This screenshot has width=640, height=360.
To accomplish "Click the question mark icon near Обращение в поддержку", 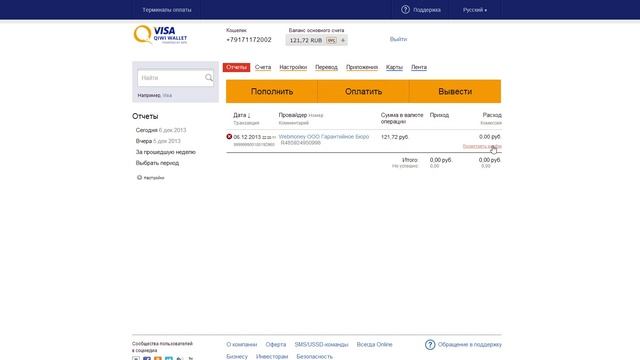I will coord(430,344).
